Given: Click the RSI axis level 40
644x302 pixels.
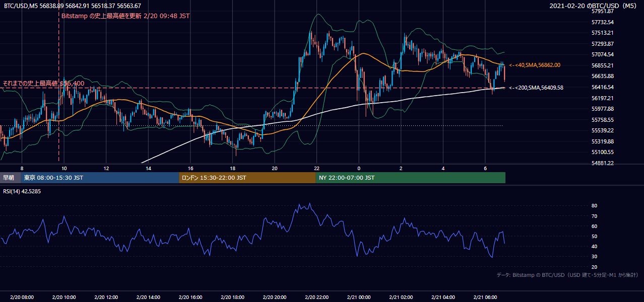Looking at the screenshot, I should (594, 246).
